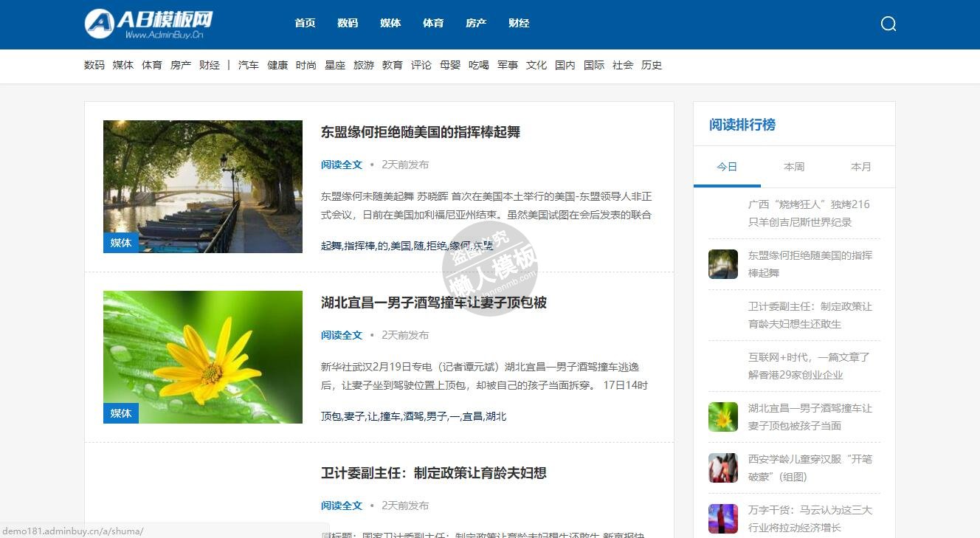This screenshot has height=538, width=980.
Task: Select 媒体 in the white sub-navigation
Action: point(123,65)
